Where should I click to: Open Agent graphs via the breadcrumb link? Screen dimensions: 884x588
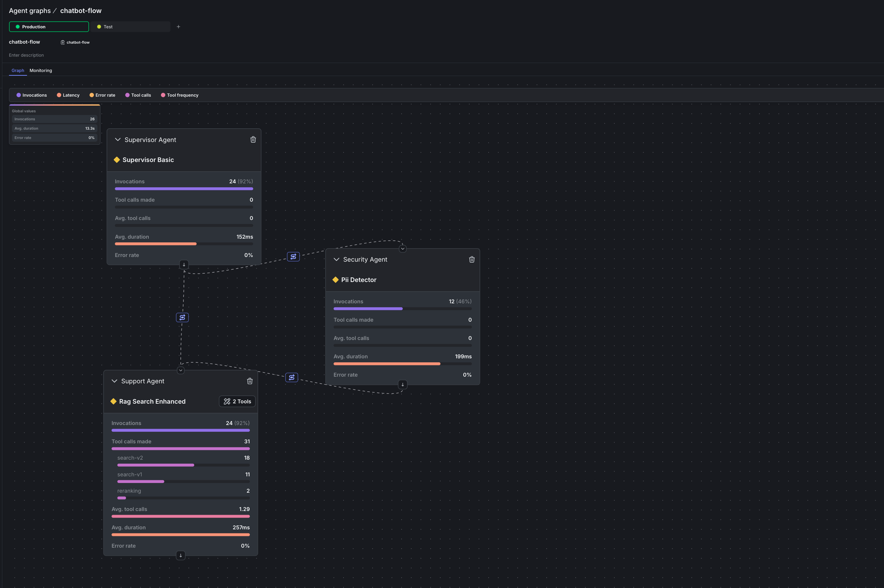pos(30,11)
